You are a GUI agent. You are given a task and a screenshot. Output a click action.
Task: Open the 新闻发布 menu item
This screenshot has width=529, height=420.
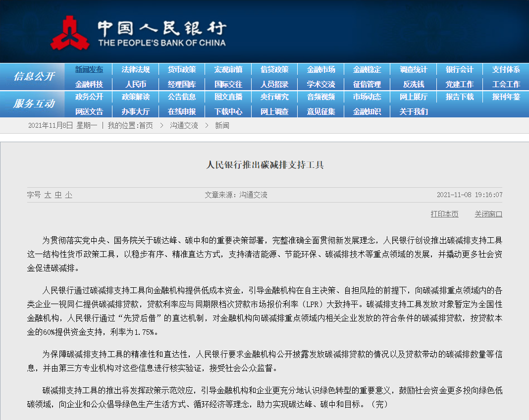89,69
